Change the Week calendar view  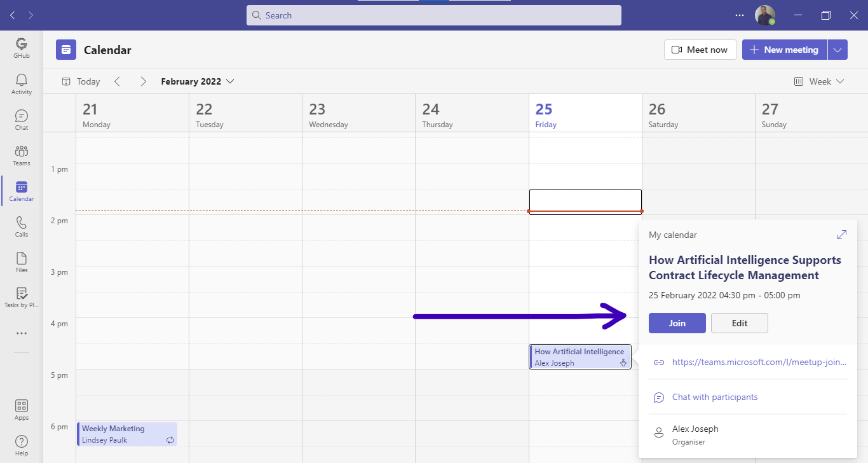819,81
